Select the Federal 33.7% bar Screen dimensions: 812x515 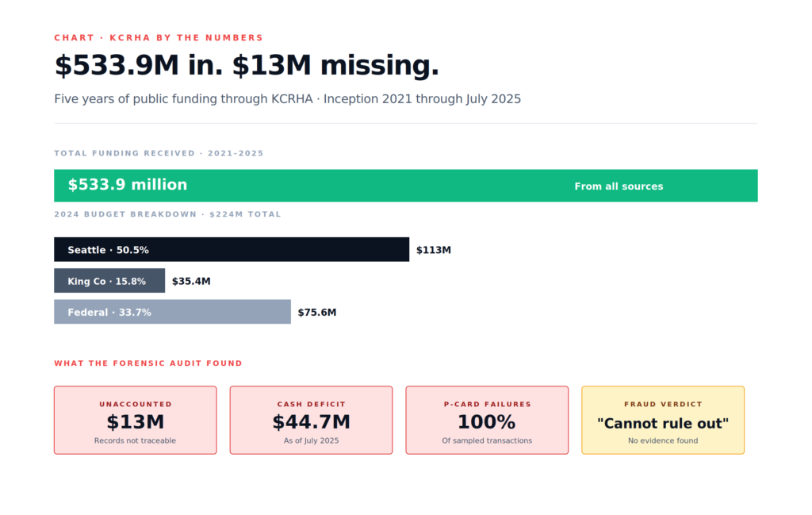(172, 312)
